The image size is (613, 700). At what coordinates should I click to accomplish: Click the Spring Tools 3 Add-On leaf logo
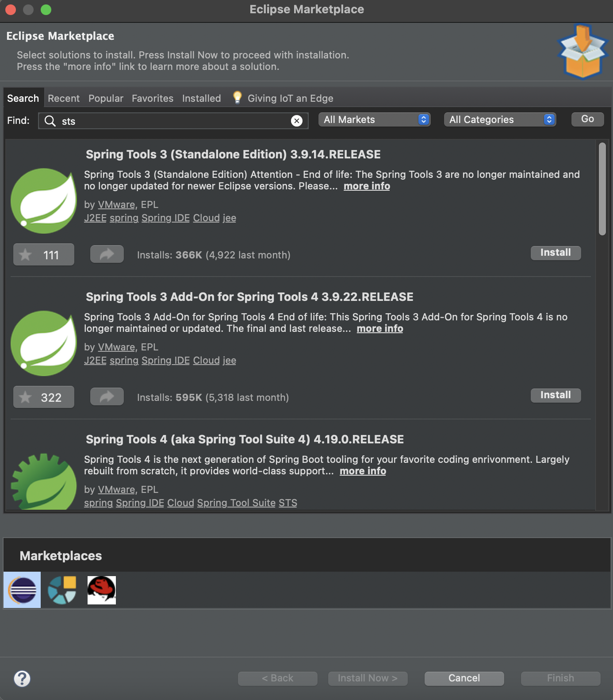(x=44, y=343)
